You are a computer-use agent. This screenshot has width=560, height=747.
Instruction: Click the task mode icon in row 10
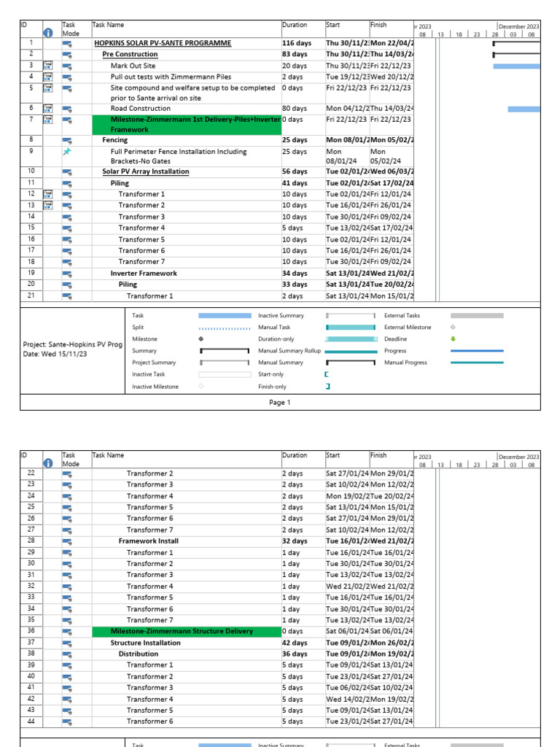point(66,172)
